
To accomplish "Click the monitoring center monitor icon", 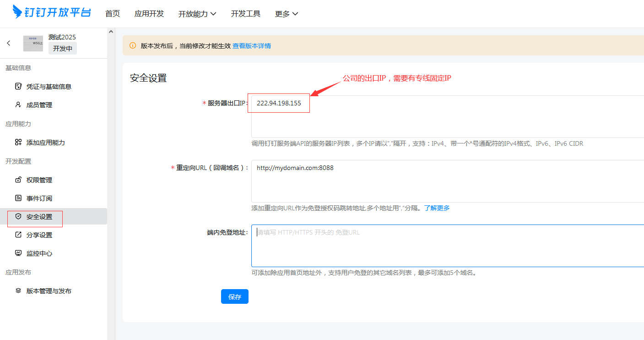I will point(18,253).
